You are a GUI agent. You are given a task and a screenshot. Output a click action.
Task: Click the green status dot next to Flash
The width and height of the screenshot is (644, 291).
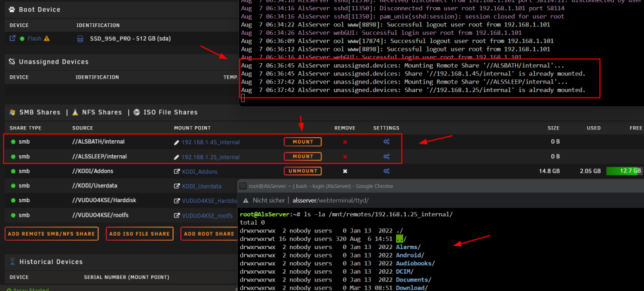pyautogui.click(x=22, y=39)
